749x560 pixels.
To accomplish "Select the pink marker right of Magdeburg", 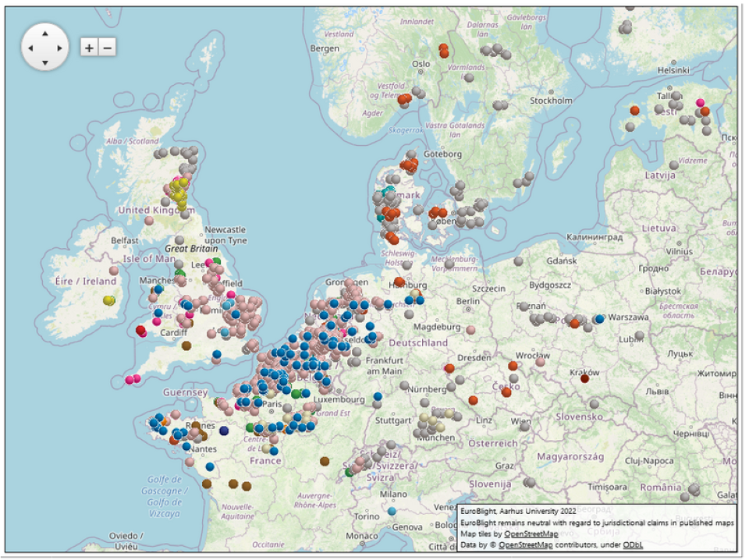I will 470,330.
